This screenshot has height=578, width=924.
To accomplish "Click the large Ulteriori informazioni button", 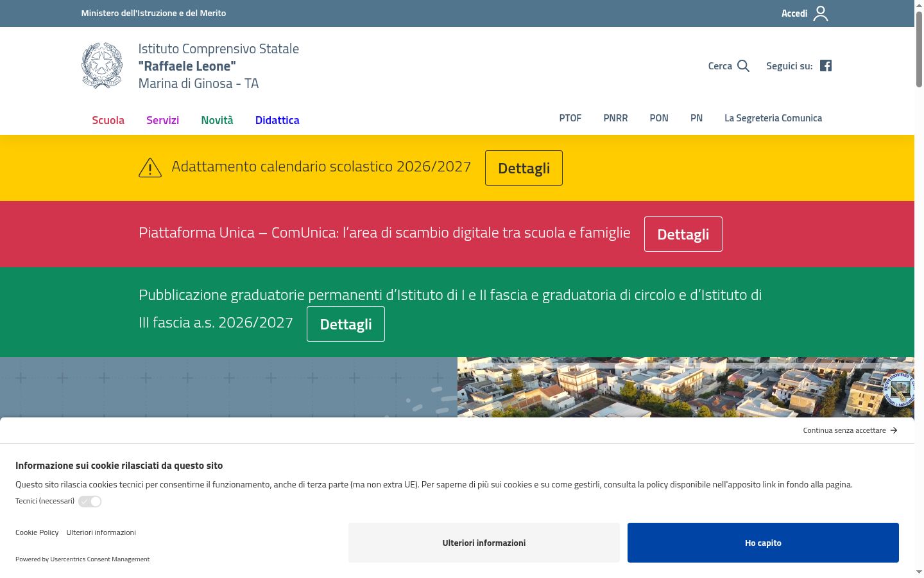I will [484, 543].
